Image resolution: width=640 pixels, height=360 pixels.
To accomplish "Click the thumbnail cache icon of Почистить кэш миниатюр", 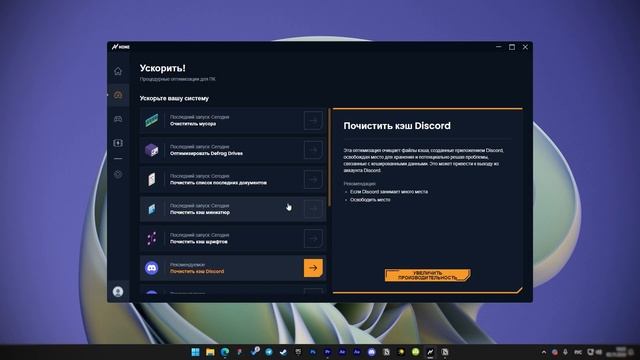I will point(152,209).
